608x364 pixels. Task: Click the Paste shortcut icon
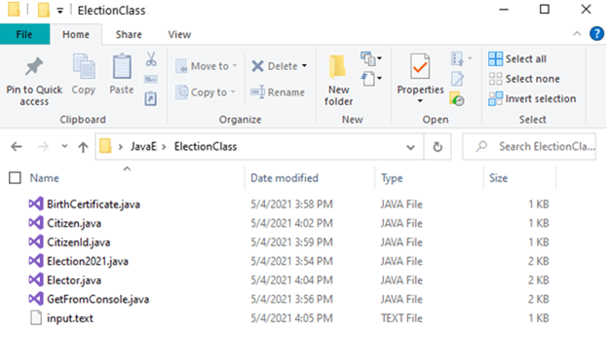point(151,98)
